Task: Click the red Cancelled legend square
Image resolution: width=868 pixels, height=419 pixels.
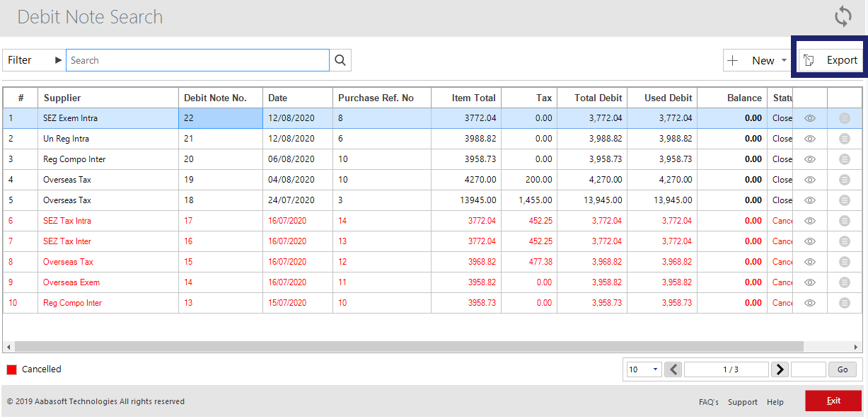Action: coord(10,369)
